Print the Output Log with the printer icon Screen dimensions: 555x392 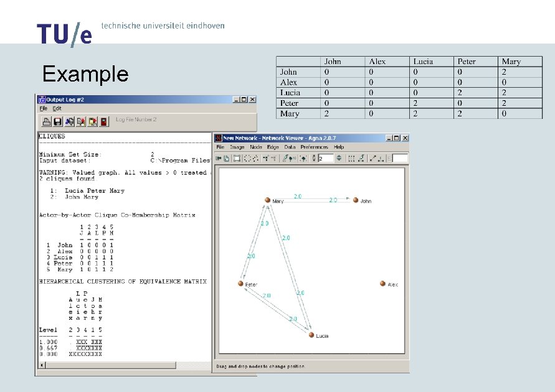[x=46, y=122]
